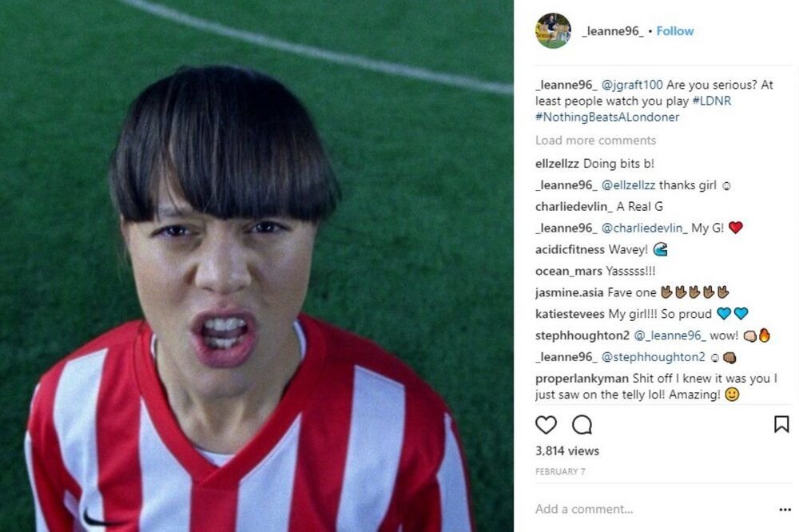Save the post with the bookmark icon
Image resolution: width=799 pixels, height=532 pixels.
click(781, 424)
